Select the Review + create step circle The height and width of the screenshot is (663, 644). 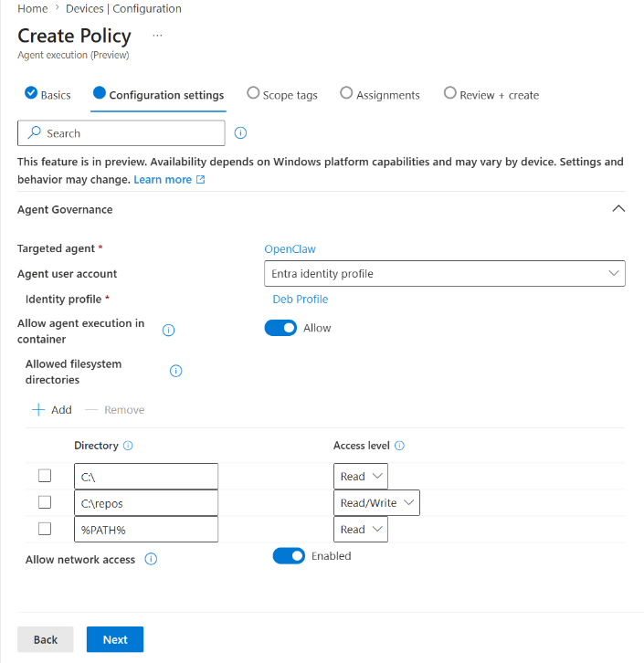click(x=450, y=92)
